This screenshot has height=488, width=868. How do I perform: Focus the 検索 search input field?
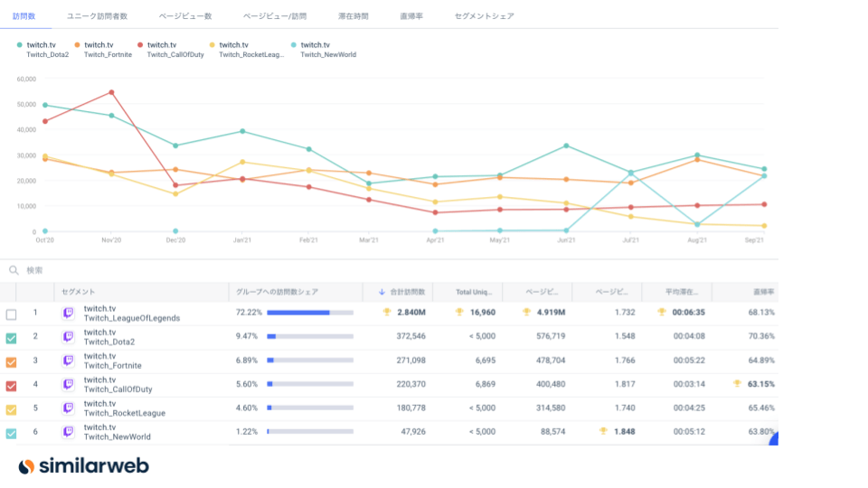click(x=181, y=270)
